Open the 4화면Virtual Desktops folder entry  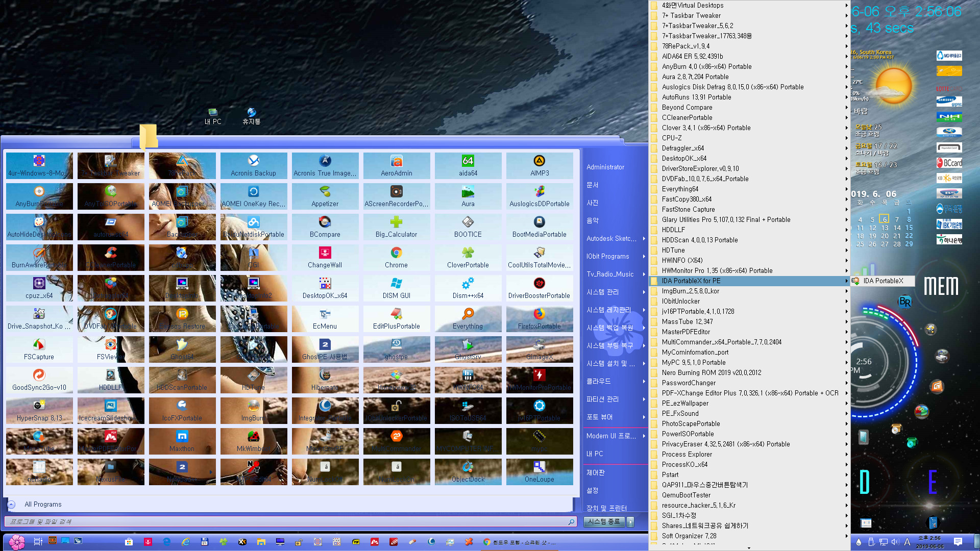(x=749, y=5)
